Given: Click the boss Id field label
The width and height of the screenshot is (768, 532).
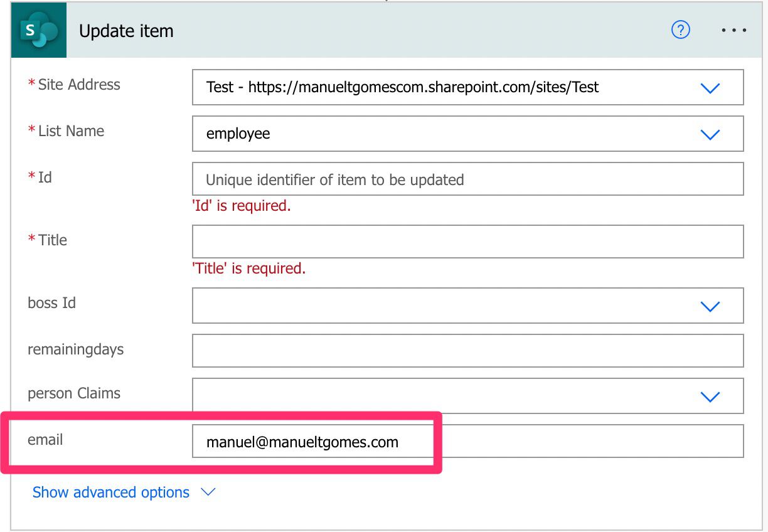Looking at the screenshot, I should click(51, 303).
